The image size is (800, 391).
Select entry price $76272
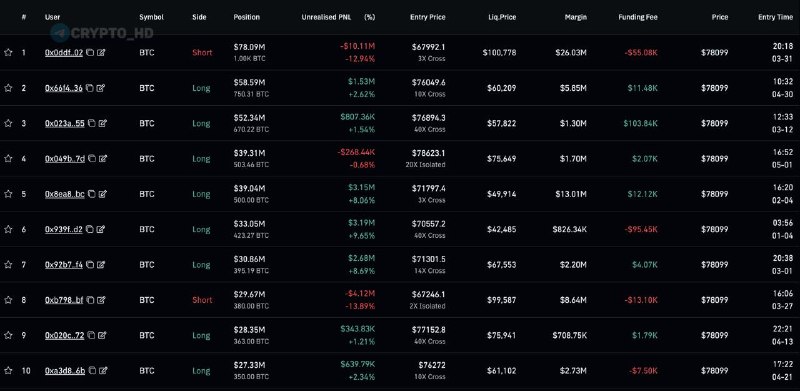click(433, 365)
